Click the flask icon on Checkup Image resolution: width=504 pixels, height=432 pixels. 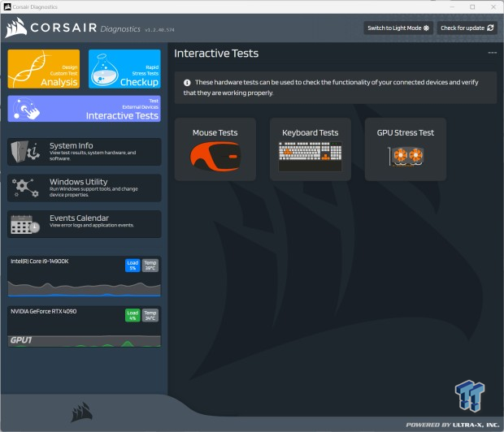(103, 70)
